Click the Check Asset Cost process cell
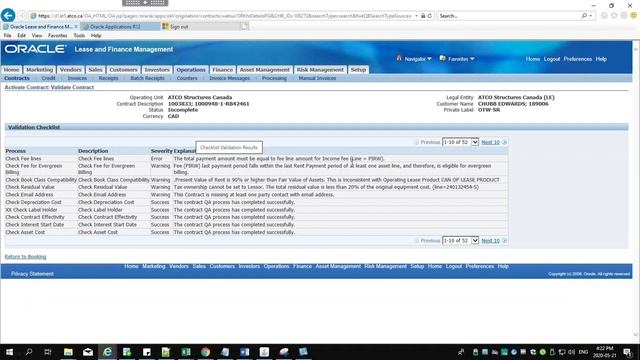 click(x=25, y=232)
